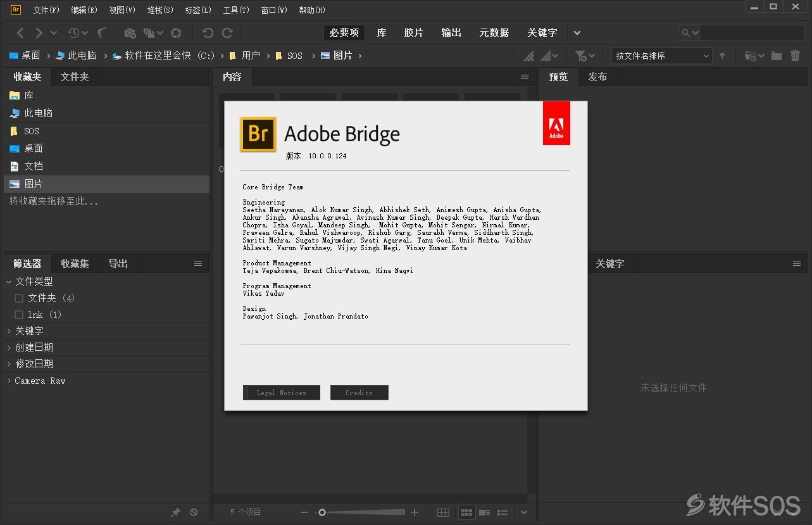Viewport: 812px width, 525px height.
Task: Switch to the 库 workspace
Action: tap(382, 33)
